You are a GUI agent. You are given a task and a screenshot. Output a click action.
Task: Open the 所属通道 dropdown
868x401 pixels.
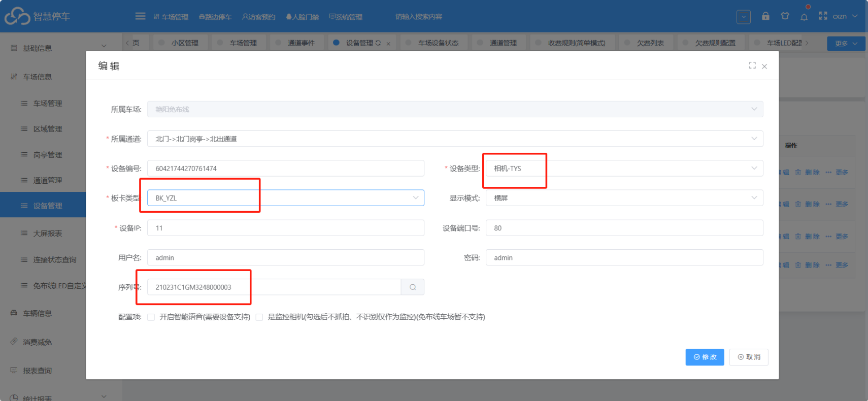click(455, 139)
